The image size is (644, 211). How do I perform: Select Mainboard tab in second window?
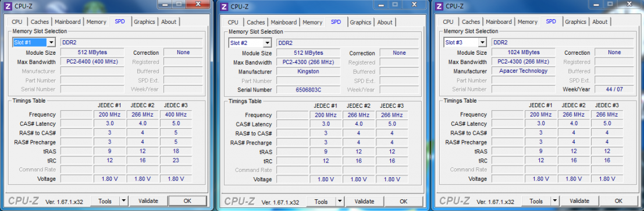pos(284,22)
